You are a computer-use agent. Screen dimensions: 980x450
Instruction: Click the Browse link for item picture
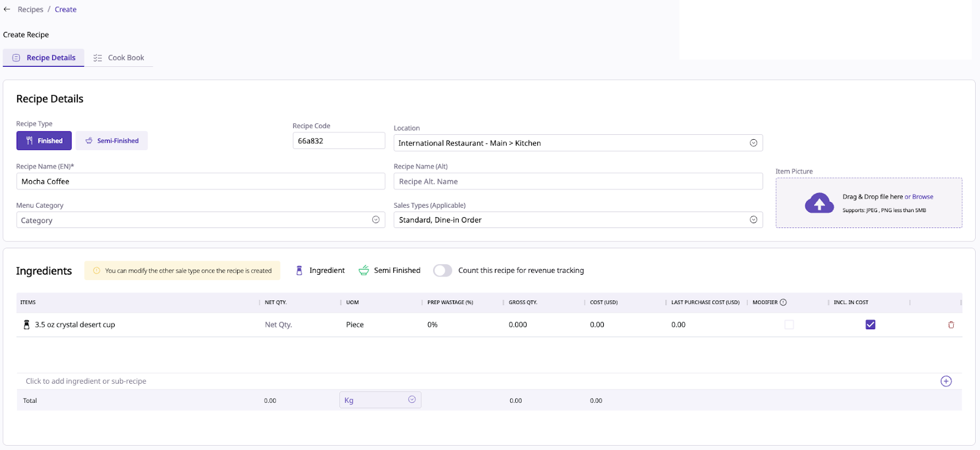tap(922, 197)
